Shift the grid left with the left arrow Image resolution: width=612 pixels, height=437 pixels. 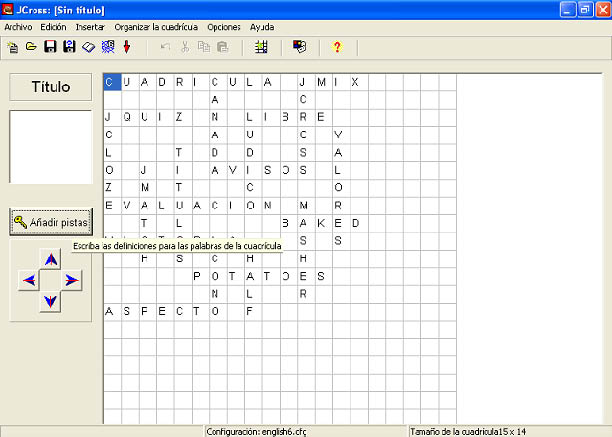coord(29,280)
